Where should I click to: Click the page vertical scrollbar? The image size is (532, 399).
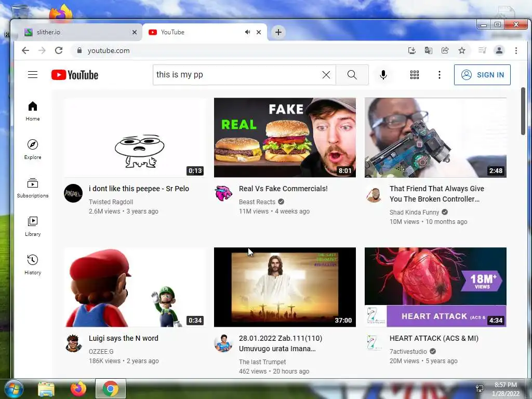click(523, 112)
